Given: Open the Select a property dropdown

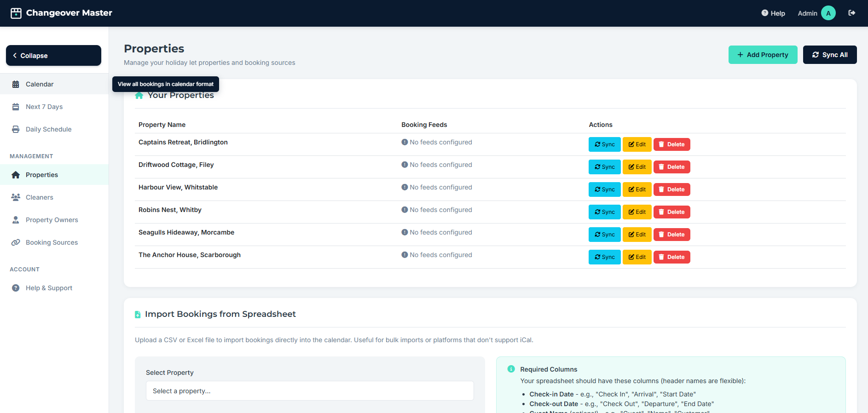Looking at the screenshot, I should coord(310,391).
